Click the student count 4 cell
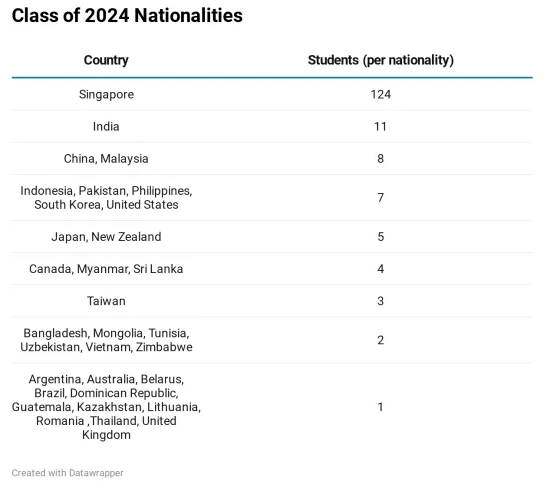547x500 pixels. tap(381, 269)
